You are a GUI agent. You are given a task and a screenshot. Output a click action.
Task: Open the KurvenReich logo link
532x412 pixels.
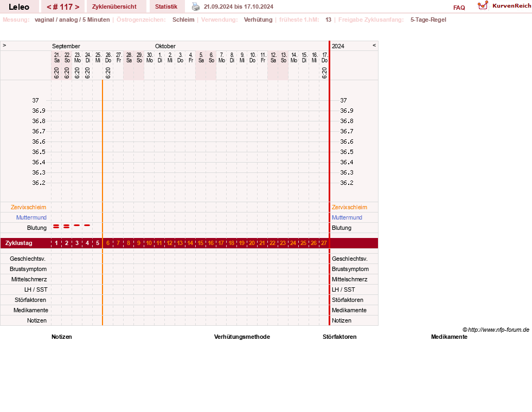coord(504,6)
